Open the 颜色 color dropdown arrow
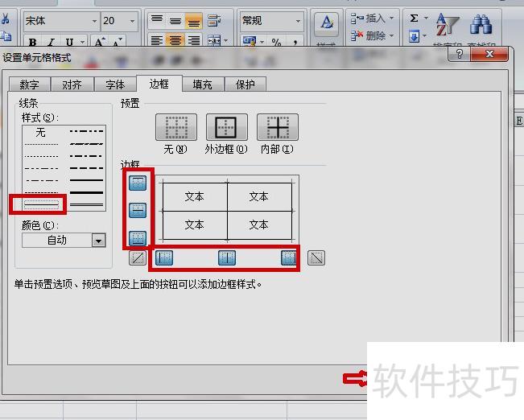This screenshot has height=420, width=524. point(98,241)
